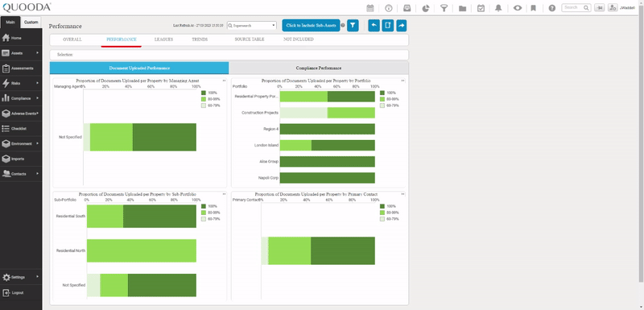Click the pin icon beside search box

coord(599,8)
